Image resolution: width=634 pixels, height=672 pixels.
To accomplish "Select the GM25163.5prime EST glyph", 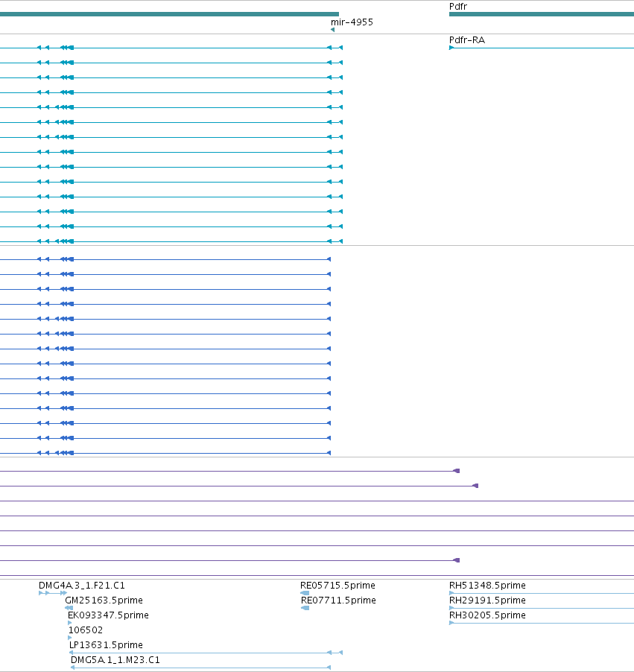I will [x=69, y=608].
